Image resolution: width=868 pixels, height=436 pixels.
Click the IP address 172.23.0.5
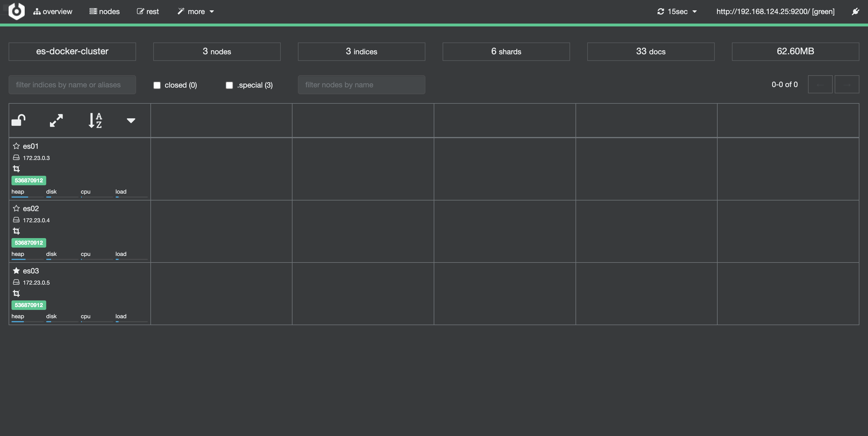[36, 283]
